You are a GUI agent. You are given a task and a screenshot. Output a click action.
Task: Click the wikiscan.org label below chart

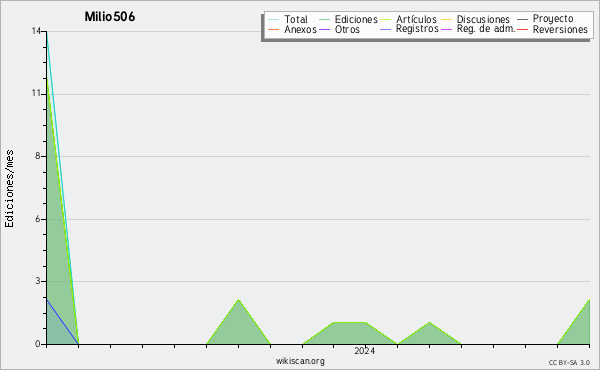300,361
